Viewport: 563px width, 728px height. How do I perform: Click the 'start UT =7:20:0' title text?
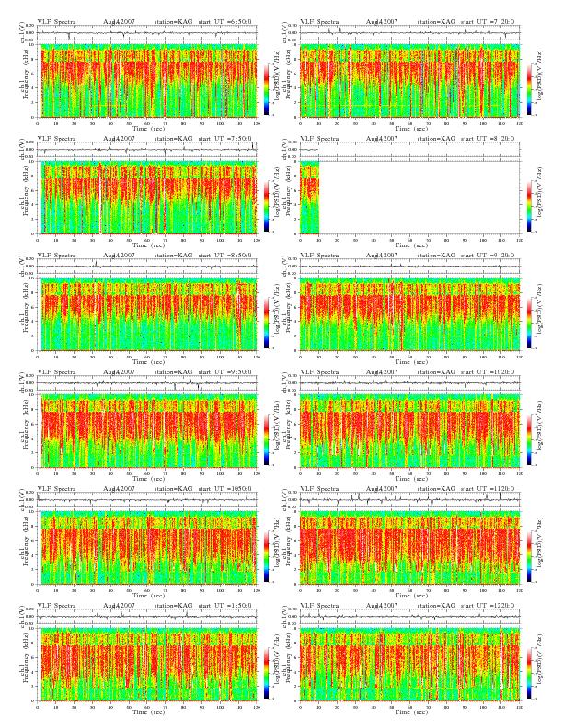click(x=488, y=21)
